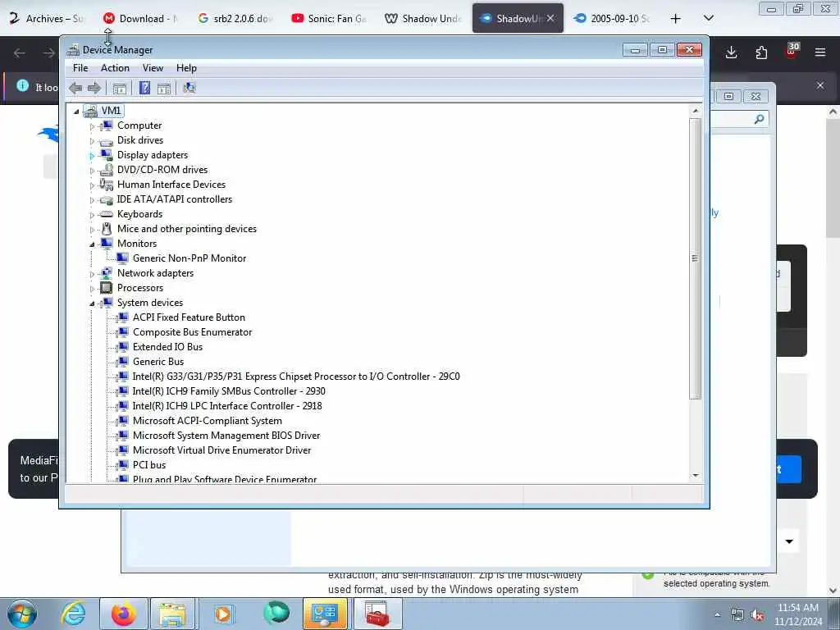The width and height of the screenshot is (840, 630).
Task: Select Microsoft System Management BIOS Driver
Action: [x=226, y=436]
